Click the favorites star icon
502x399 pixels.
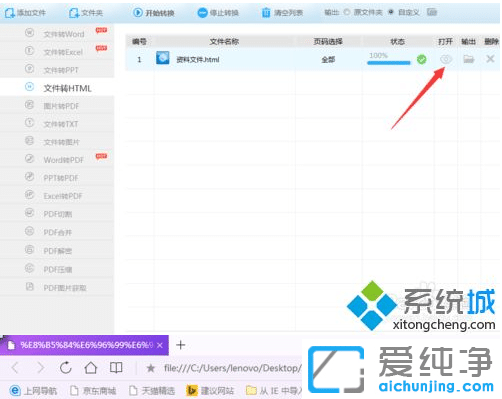151,368
